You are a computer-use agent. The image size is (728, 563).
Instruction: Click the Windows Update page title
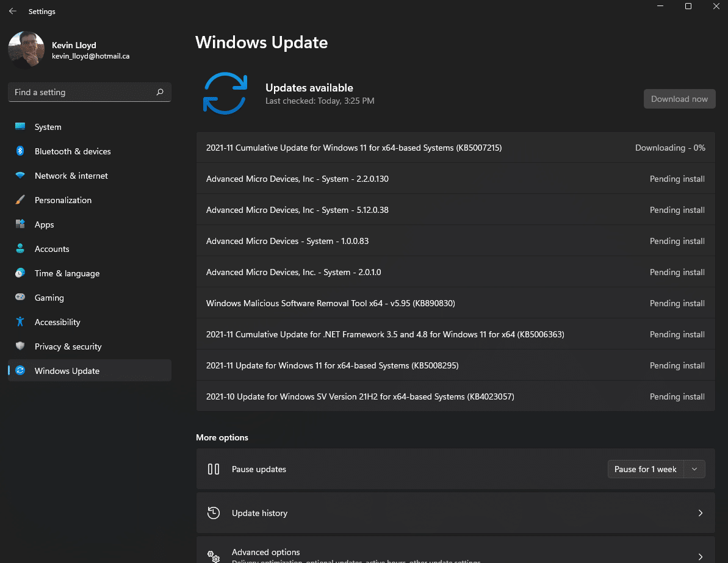pos(261,42)
